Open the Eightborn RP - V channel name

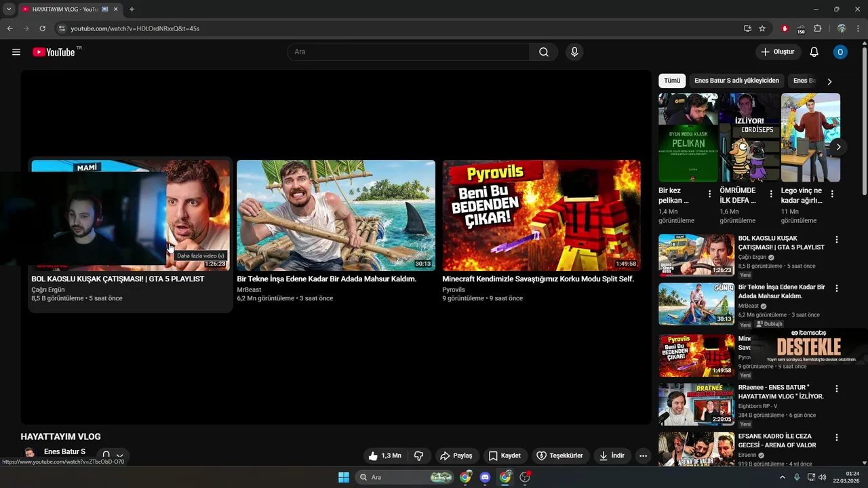click(x=758, y=406)
